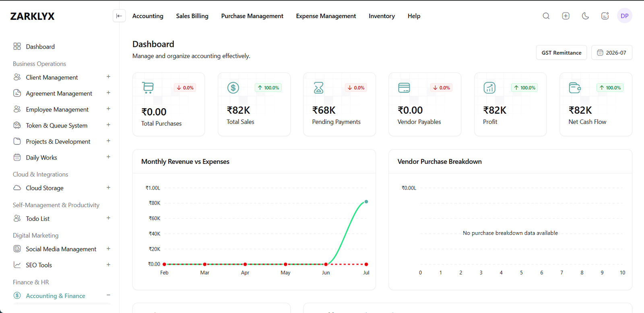Collapse the sidebar with the arrow button
The height and width of the screenshot is (313, 644).
click(119, 16)
